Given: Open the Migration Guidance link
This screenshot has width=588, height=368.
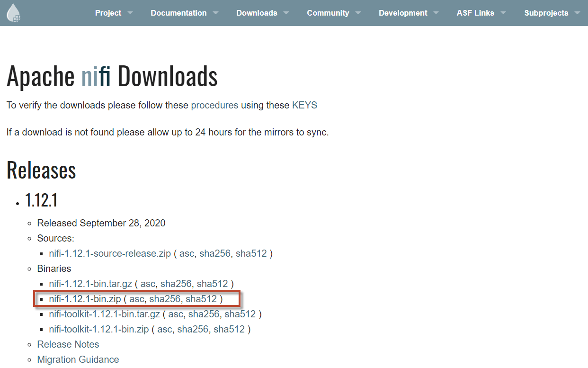Looking at the screenshot, I should click(x=78, y=359).
